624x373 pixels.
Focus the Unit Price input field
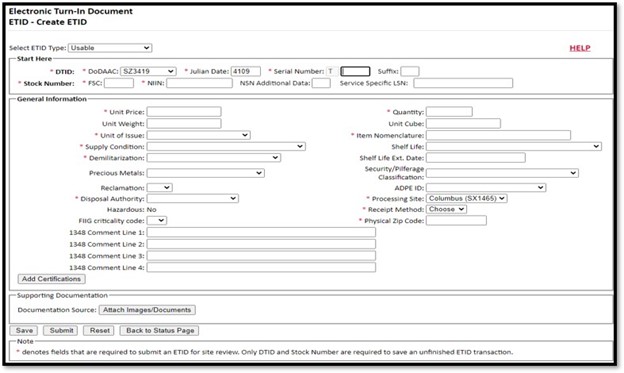click(184, 112)
